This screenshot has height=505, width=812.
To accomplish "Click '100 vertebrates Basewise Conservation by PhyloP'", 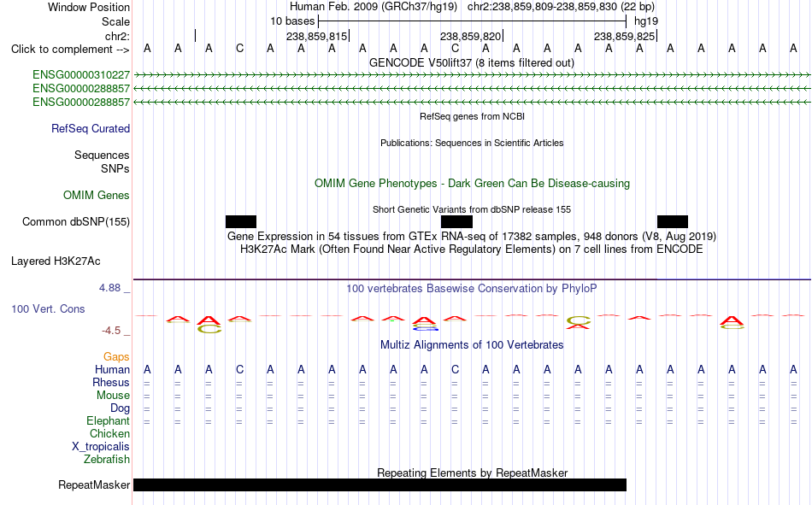I will coord(472,289).
